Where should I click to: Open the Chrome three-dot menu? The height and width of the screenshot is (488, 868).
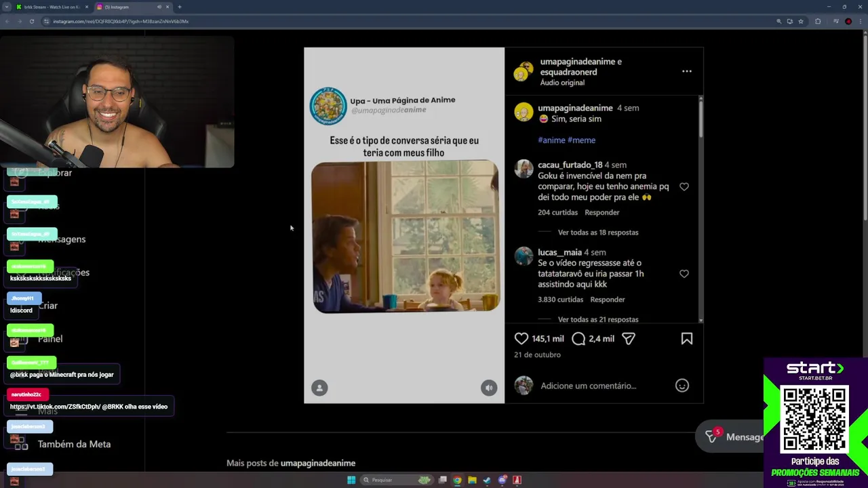pos(861,21)
